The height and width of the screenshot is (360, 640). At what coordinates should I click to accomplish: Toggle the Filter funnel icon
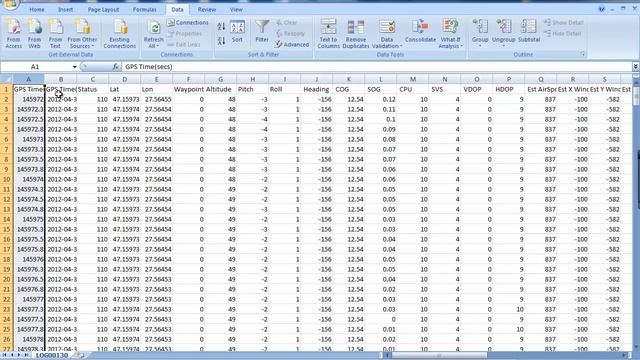262,32
